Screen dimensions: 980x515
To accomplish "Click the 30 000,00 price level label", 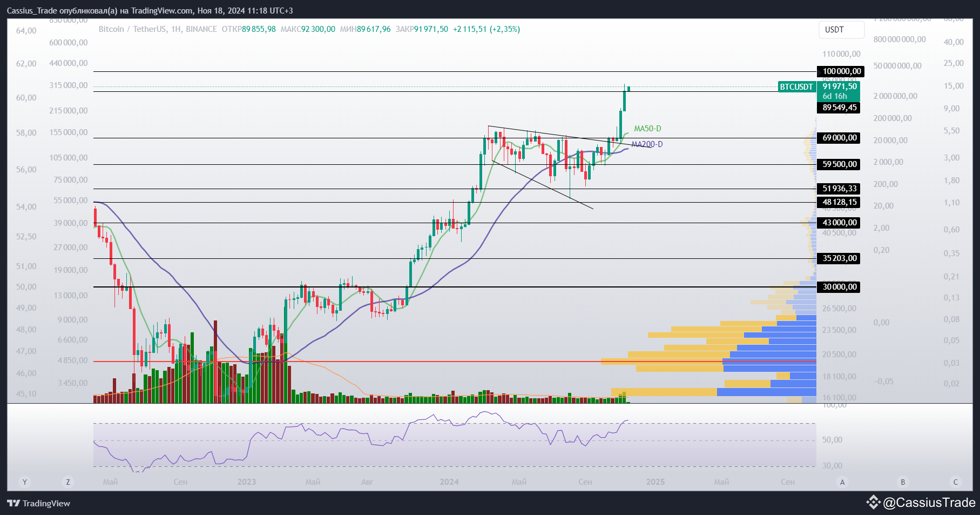I will 839,287.
